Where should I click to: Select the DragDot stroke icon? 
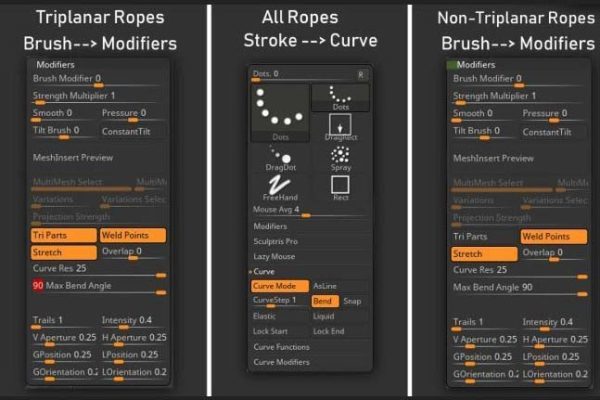(x=280, y=158)
